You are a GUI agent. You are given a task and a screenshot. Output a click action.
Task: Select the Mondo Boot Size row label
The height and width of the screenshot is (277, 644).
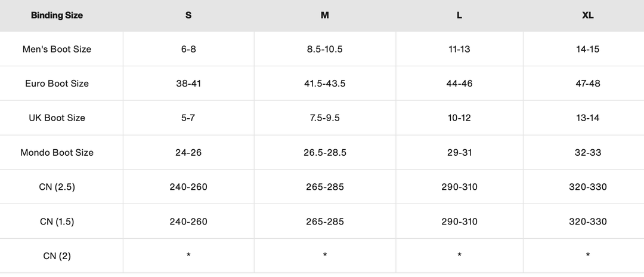pyautogui.click(x=57, y=152)
